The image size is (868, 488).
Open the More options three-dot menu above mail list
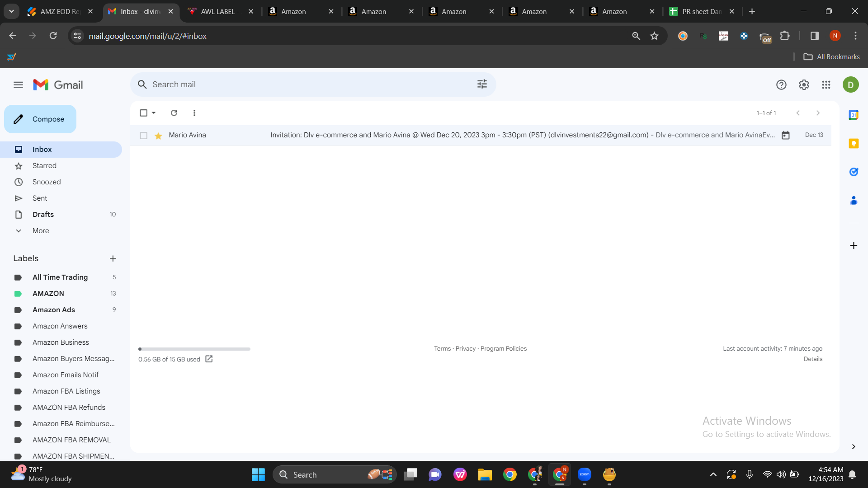[194, 113]
